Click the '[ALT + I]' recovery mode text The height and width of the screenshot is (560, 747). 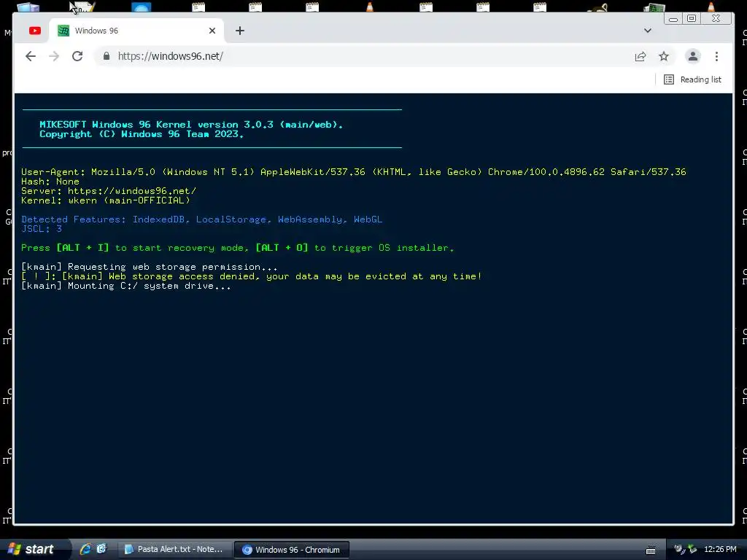coord(82,248)
